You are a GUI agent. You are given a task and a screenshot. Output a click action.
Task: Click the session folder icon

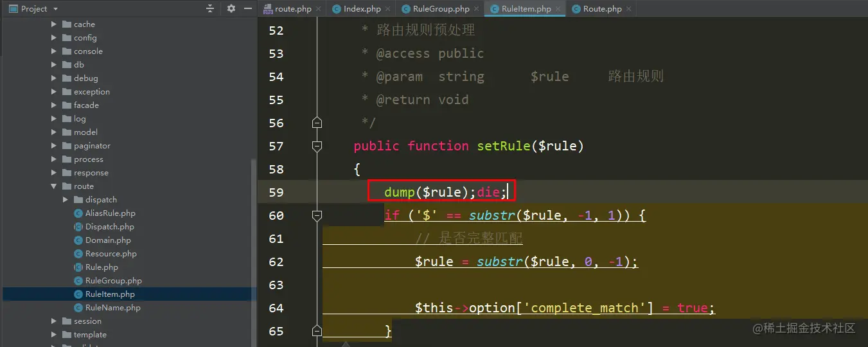tap(67, 321)
